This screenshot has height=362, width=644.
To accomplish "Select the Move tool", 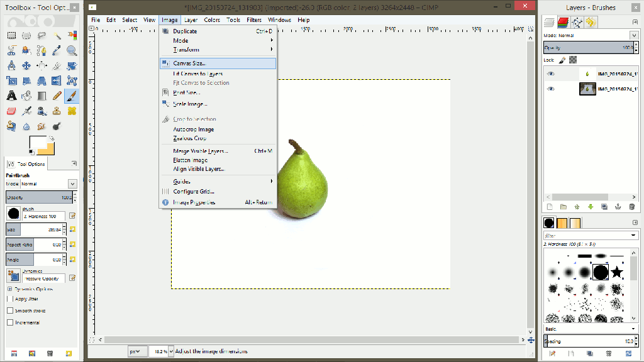I will point(26,65).
